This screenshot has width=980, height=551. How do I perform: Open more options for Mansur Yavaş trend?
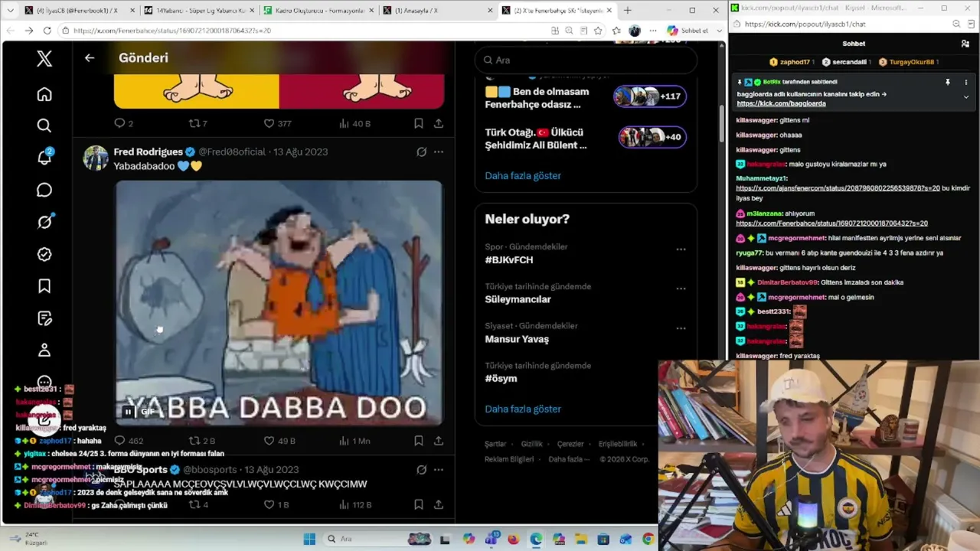tap(681, 328)
